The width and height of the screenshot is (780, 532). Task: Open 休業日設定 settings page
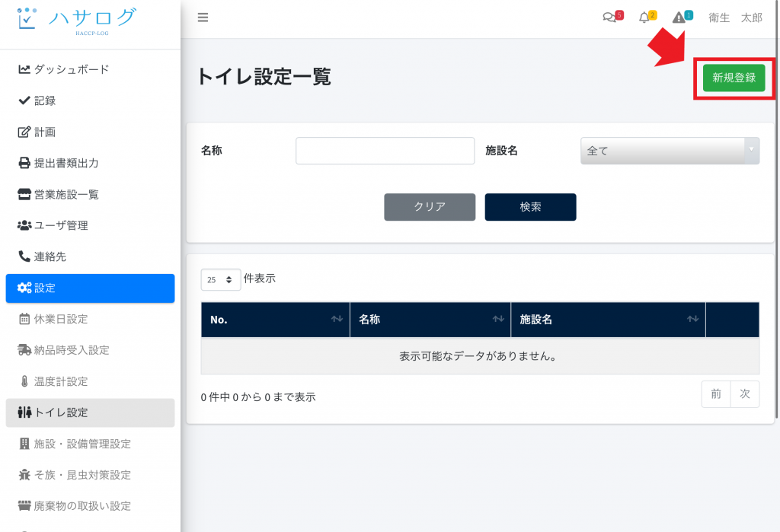[90, 319]
